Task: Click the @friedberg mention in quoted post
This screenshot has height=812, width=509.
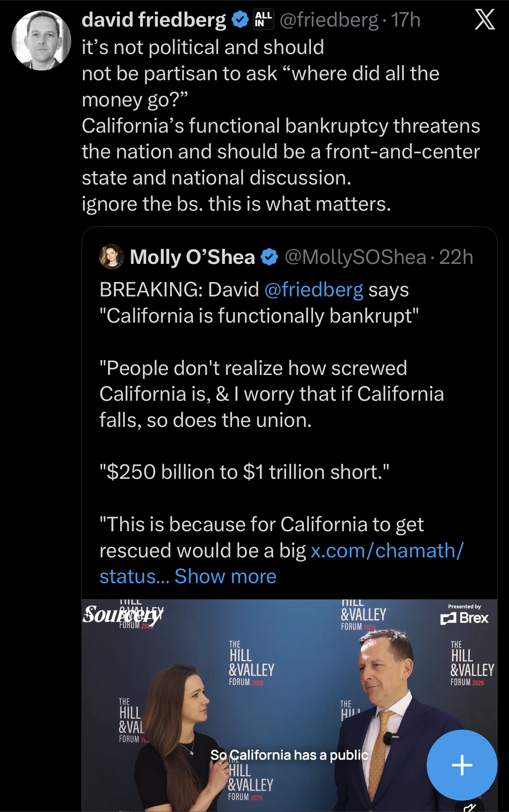Action: tap(314, 290)
